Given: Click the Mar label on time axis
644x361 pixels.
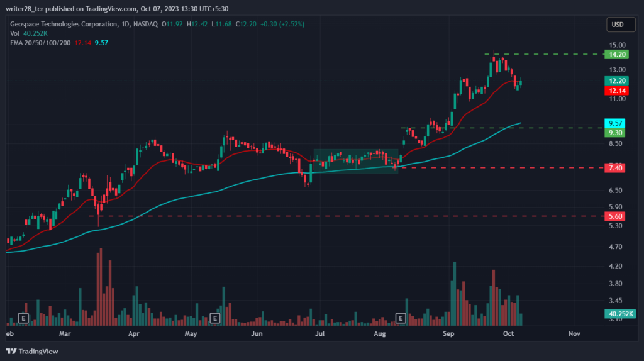Looking at the screenshot, I should coord(65,333).
